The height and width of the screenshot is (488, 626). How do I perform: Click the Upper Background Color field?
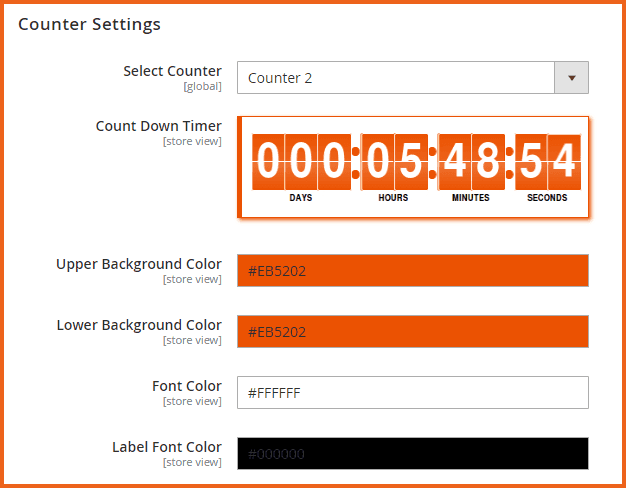tap(412, 271)
